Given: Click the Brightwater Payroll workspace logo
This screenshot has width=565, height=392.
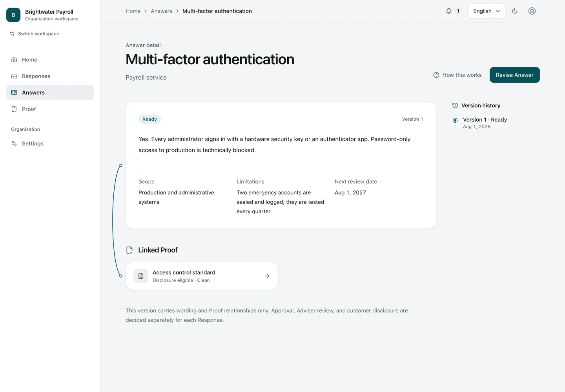Looking at the screenshot, I should (13, 15).
